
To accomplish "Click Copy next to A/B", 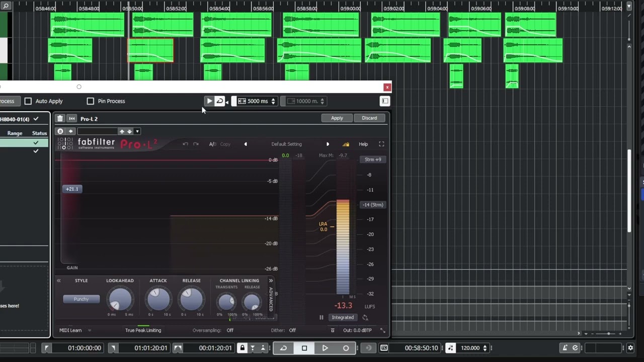I will 225,144.
